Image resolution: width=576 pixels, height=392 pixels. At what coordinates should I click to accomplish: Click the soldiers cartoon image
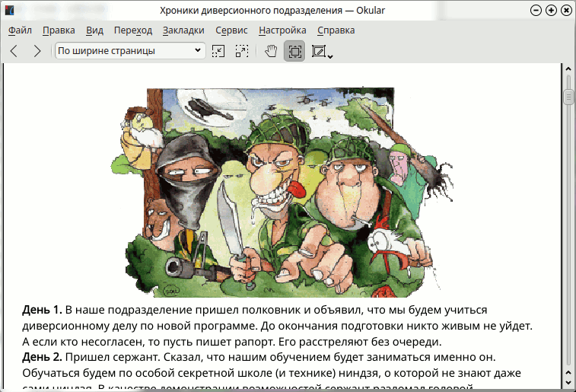pyautogui.click(x=282, y=193)
